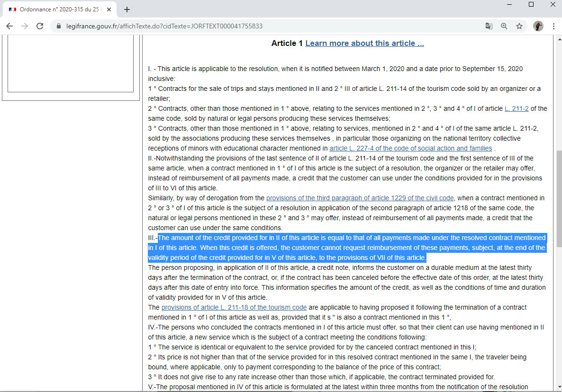Click the padlock site information icon
This screenshot has width=562, height=392.
tap(59, 26)
